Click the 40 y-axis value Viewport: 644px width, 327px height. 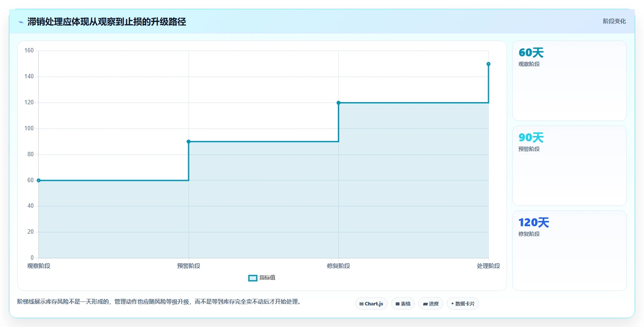[x=30, y=206]
